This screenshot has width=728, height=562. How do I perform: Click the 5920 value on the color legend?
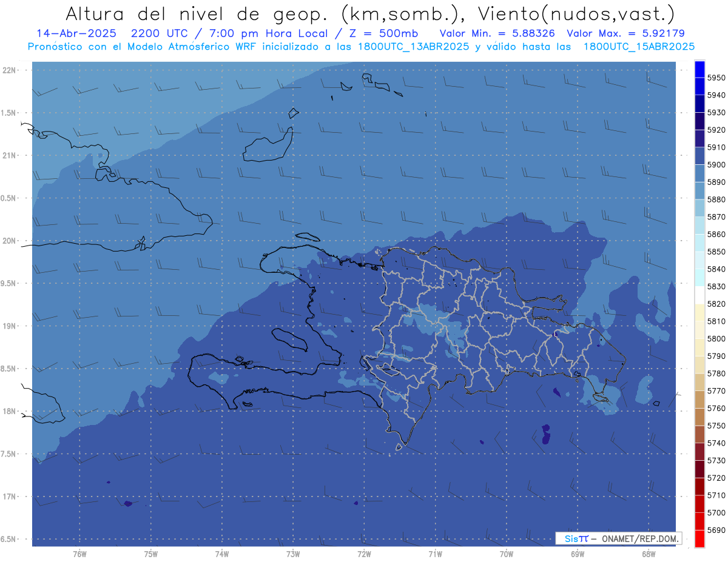click(x=716, y=130)
